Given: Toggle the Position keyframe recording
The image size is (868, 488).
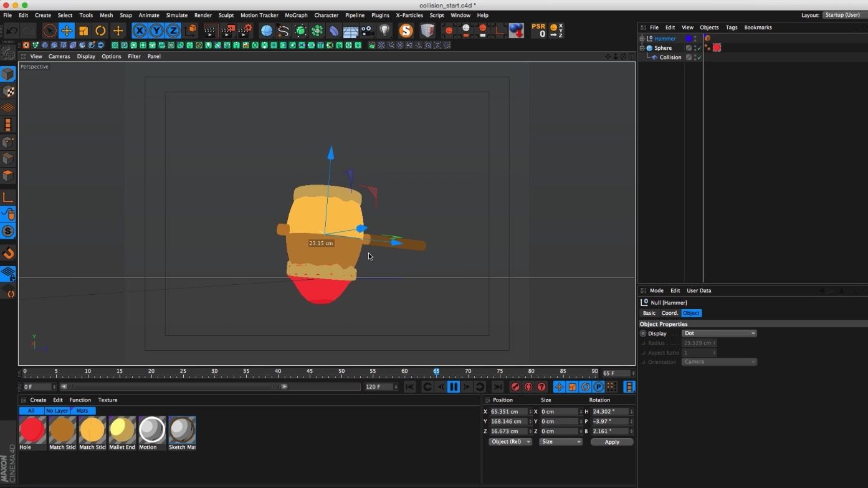Looking at the screenshot, I should 560,387.
